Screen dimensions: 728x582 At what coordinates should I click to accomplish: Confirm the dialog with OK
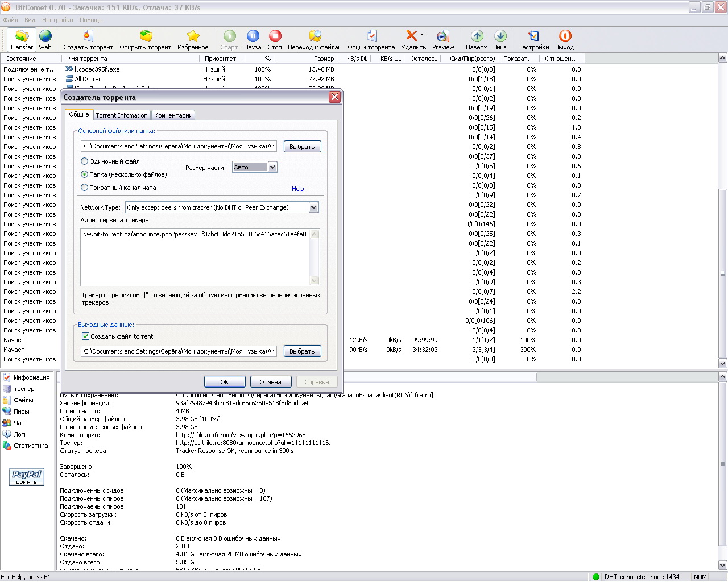(x=225, y=382)
